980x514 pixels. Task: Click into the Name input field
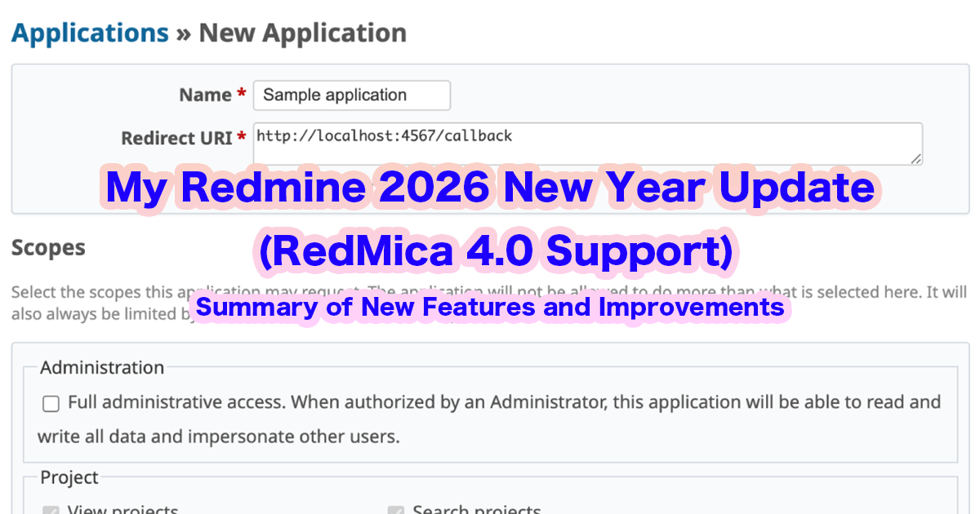[x=351, y=95]
